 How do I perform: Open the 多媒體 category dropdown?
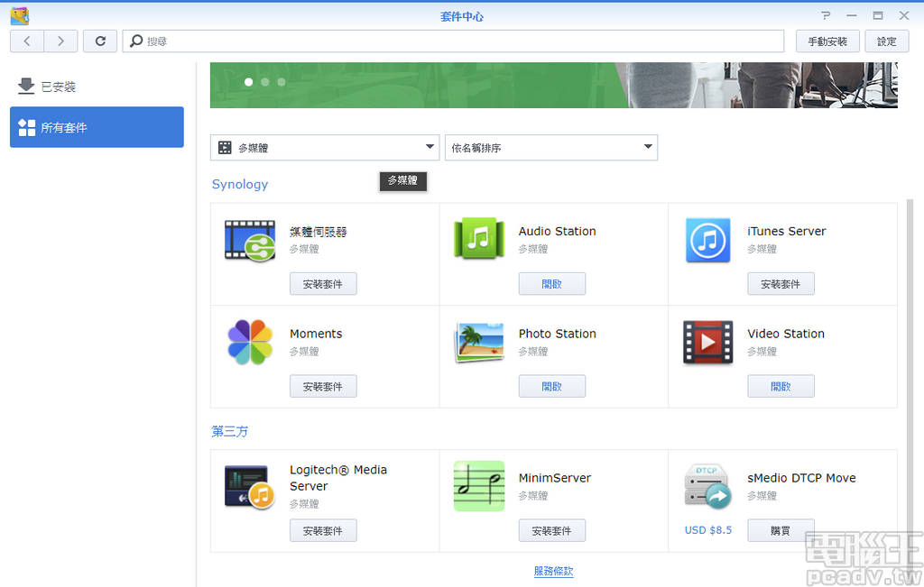[x=324, y=147]
